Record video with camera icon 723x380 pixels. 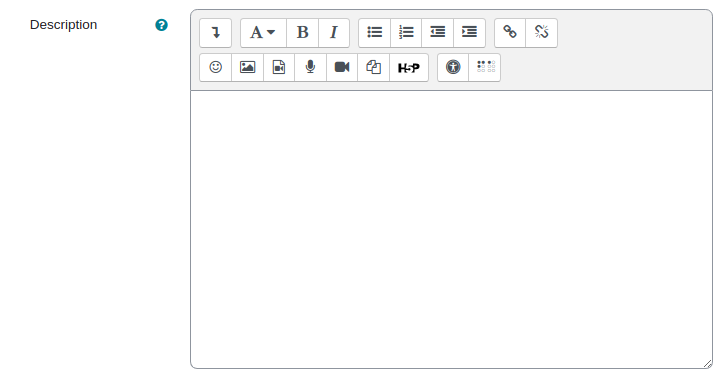click(342, 67)
